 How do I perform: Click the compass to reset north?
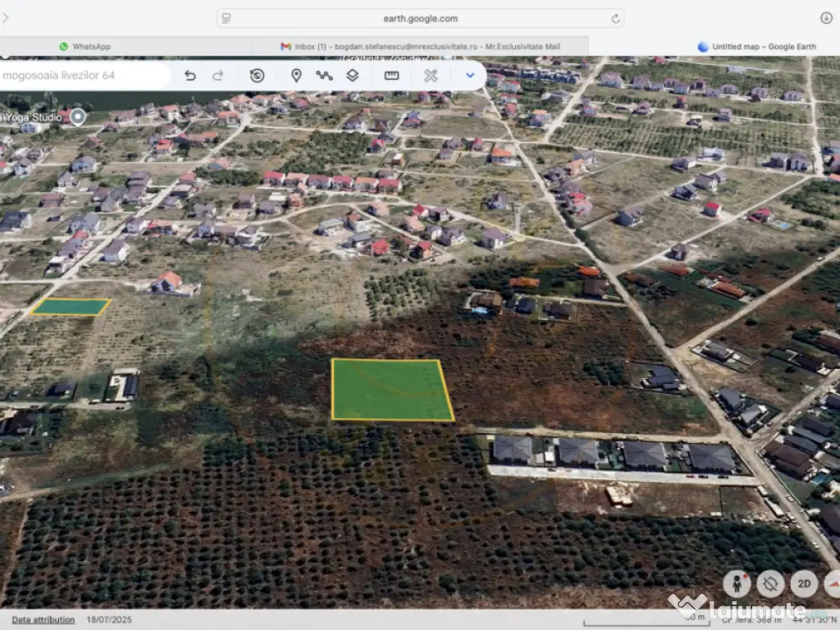pyautogui.click(x=832, y=583)
